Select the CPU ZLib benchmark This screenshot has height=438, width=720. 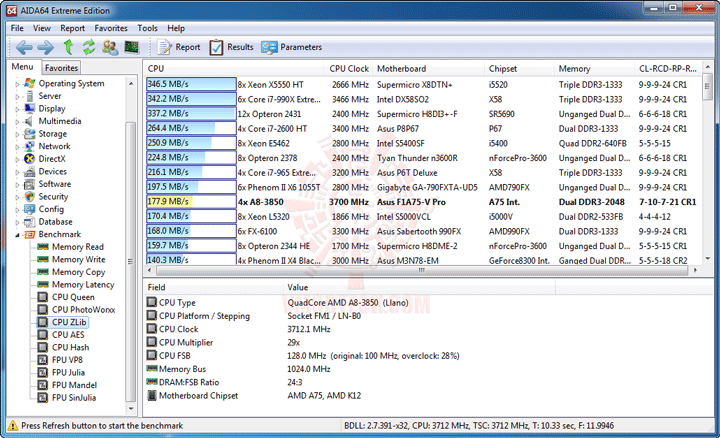pos(69,322)
